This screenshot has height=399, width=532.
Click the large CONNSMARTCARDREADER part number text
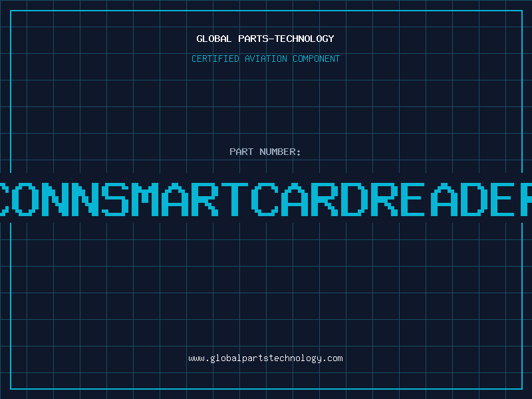266,199
